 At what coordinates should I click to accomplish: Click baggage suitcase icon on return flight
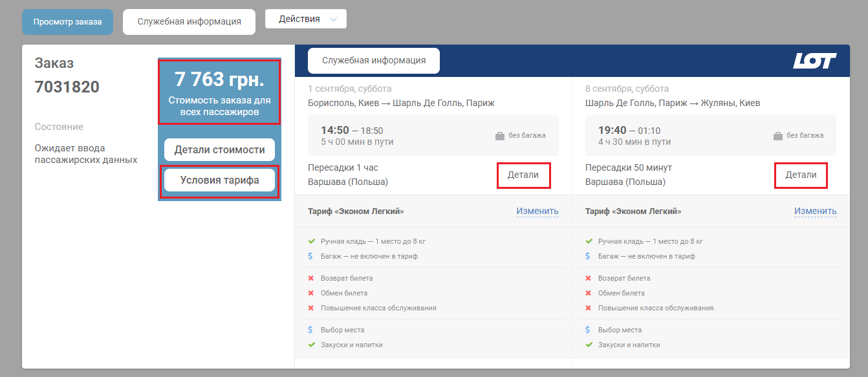778,136
